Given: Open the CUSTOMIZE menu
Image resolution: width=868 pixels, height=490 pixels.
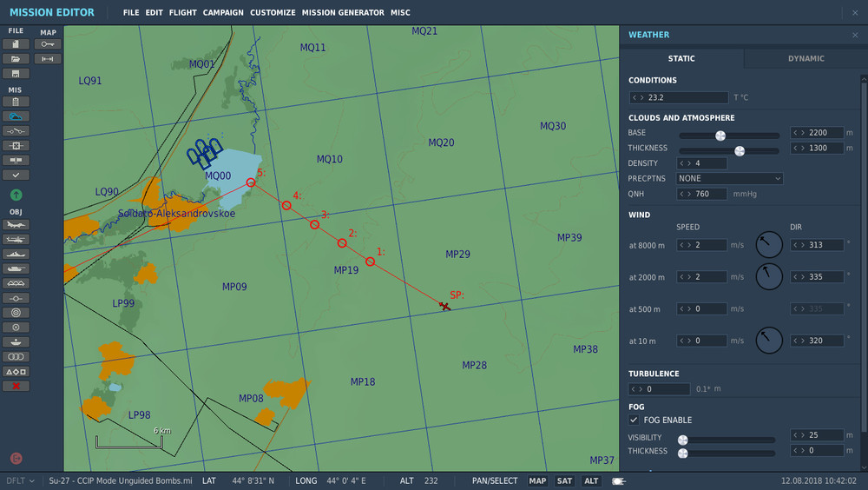Looking at the screenshot, I should [273, 12].
